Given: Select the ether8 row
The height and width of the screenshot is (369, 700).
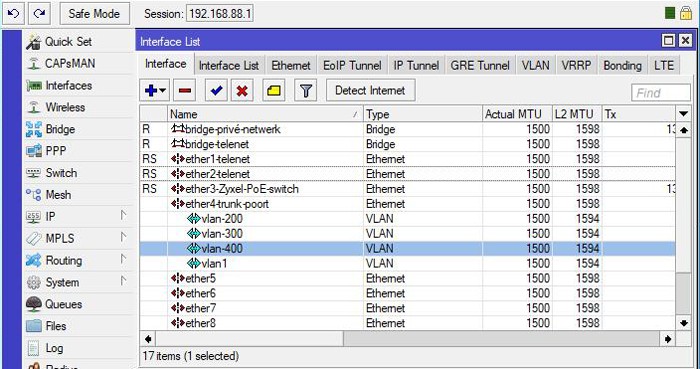Looking at the screenshot, I should point(408,323).
